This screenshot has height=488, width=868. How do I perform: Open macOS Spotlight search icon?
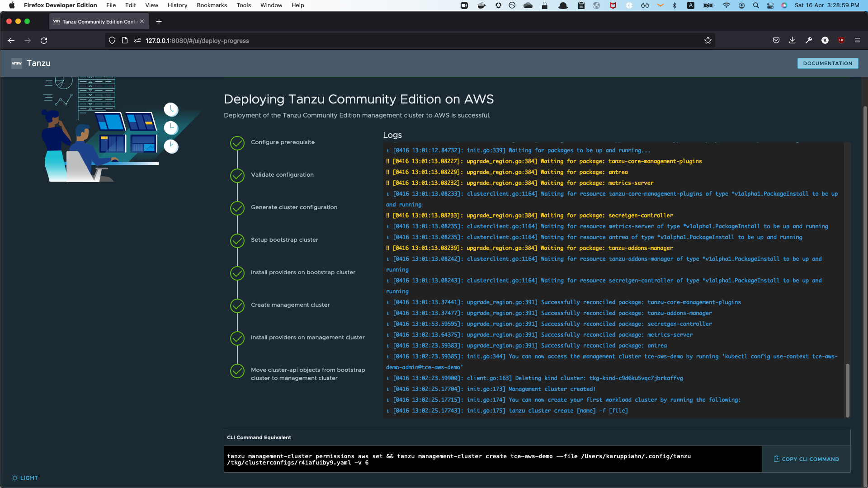click(756, 5)
